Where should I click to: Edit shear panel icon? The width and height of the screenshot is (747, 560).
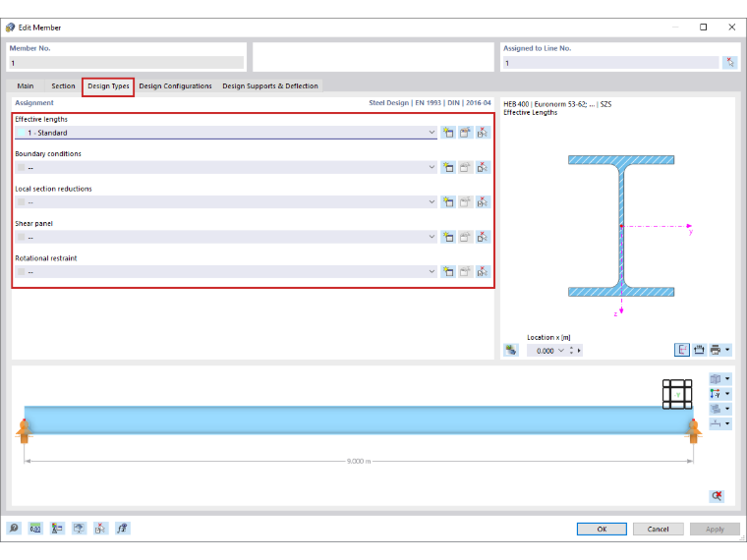tap(465, 237)
